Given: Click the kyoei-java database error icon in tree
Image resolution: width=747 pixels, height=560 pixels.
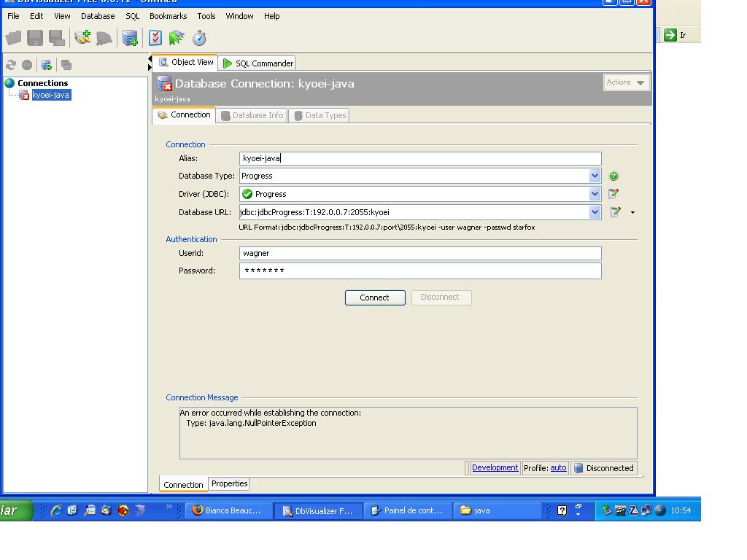Looking at the screenshot, I should click(x=24, y=95).
